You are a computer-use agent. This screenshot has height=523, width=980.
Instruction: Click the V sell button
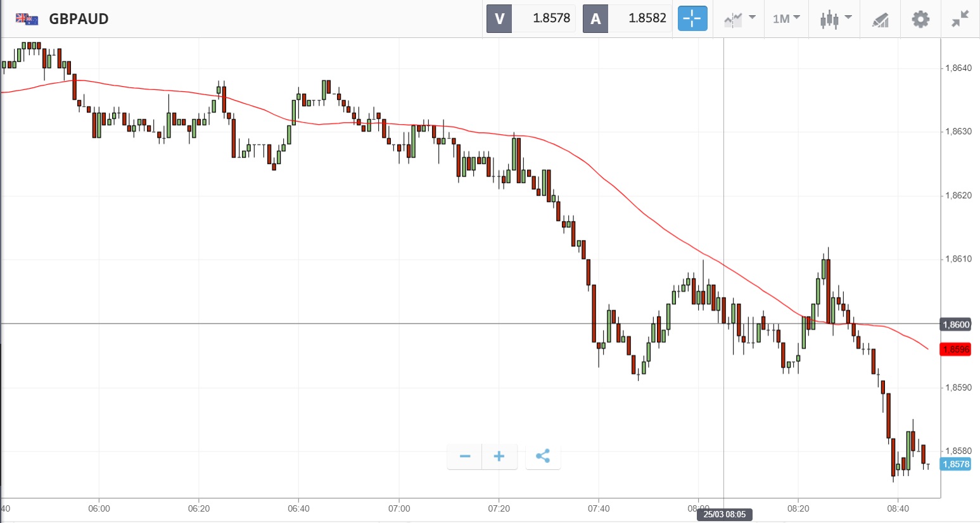click(499, 19)
